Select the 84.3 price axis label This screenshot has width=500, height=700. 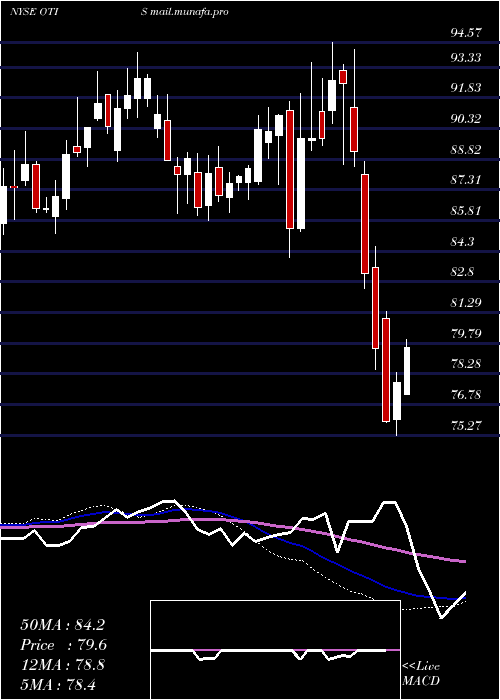(x=463, y=242)
